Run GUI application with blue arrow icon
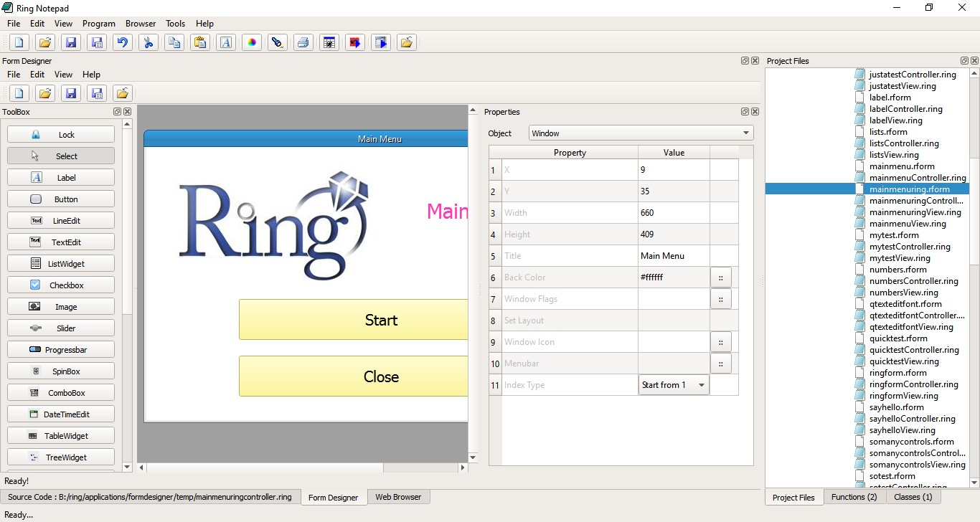Viewport: 980px width, 522px height. coord(381,42)
